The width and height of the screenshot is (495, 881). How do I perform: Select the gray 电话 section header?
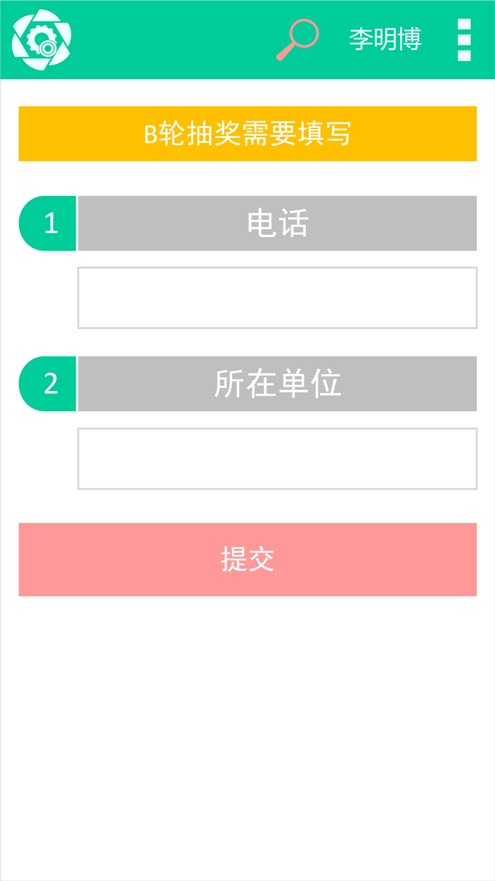278,223
